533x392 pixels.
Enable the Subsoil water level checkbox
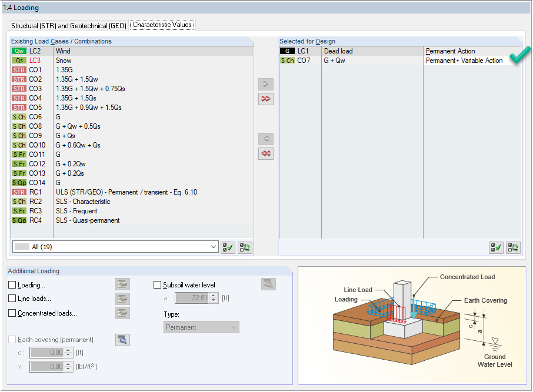coord(157,284)
